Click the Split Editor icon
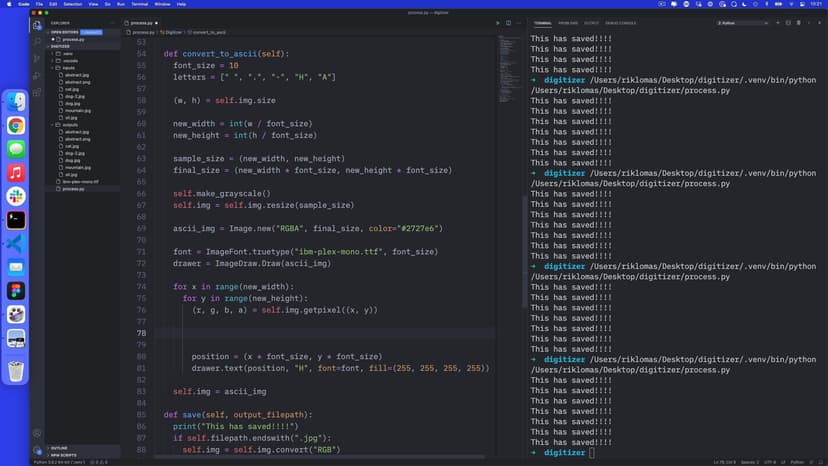828x466 pixels. pyautogui.click(x=509, y=22)
